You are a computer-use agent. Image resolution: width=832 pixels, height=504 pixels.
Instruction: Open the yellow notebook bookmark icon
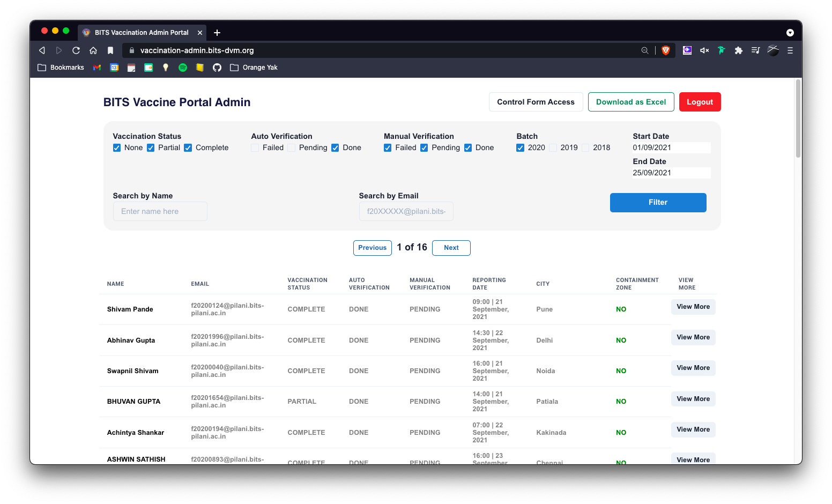pyautogui.click(x=200, y=68)
